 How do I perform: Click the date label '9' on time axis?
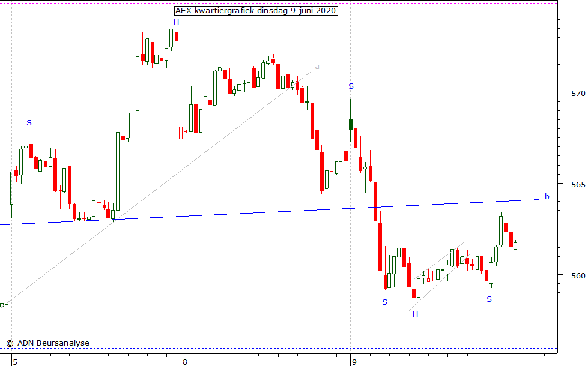tap(354, 362)
